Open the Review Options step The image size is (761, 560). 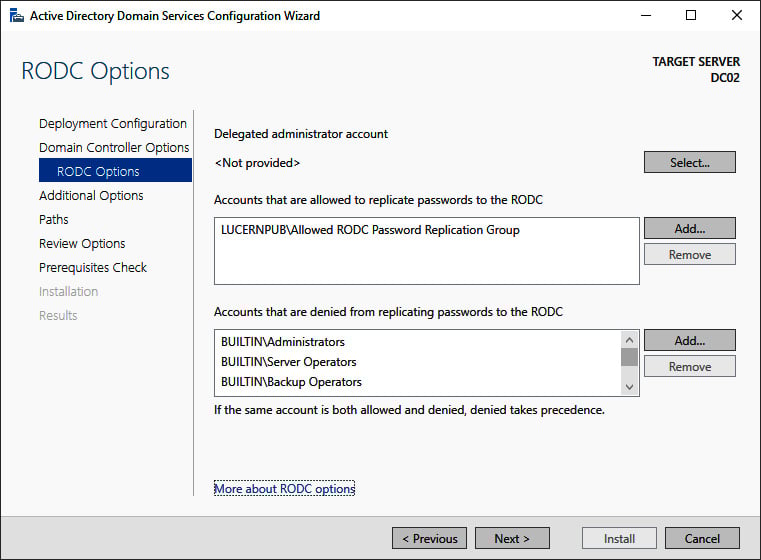(82, 244)
